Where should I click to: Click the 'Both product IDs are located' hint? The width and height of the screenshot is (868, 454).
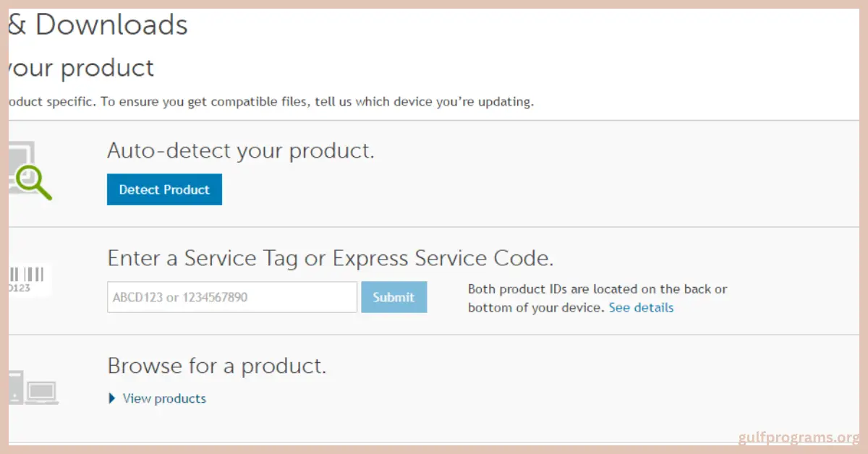click(597, 289)
